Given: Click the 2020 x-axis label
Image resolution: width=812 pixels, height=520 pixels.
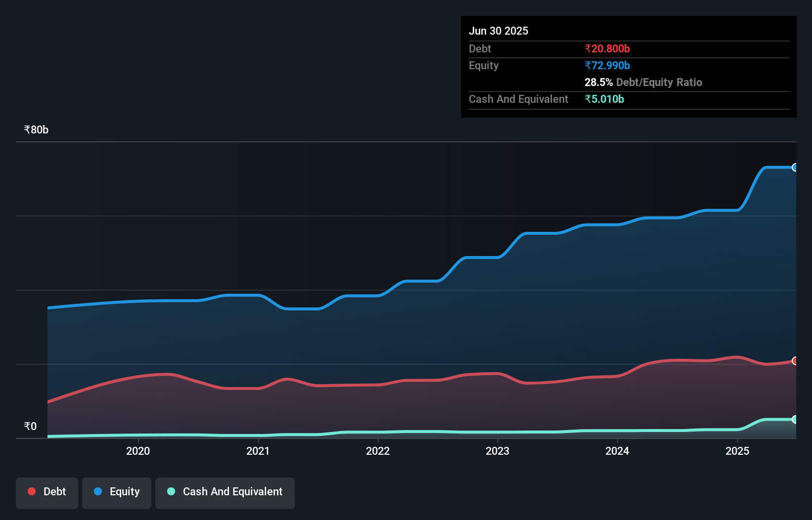Looking at the screenshot, I should coord(138,451).
